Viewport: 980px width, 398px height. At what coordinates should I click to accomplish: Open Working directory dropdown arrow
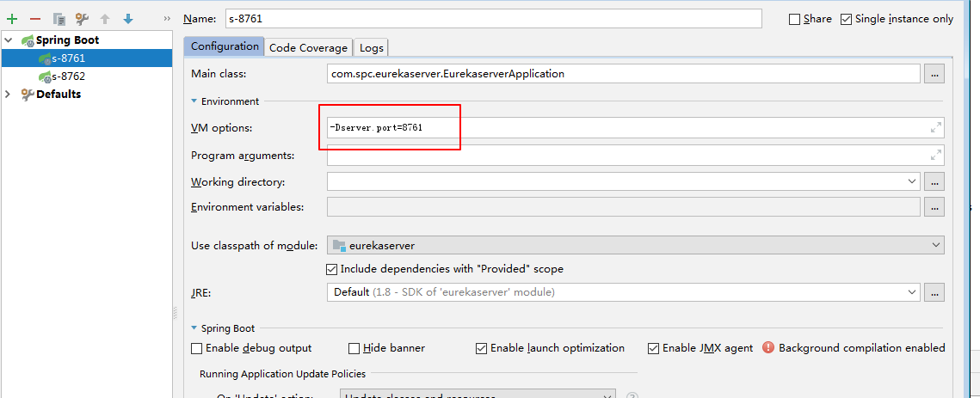pyautogui.click(x=912, y=182)
